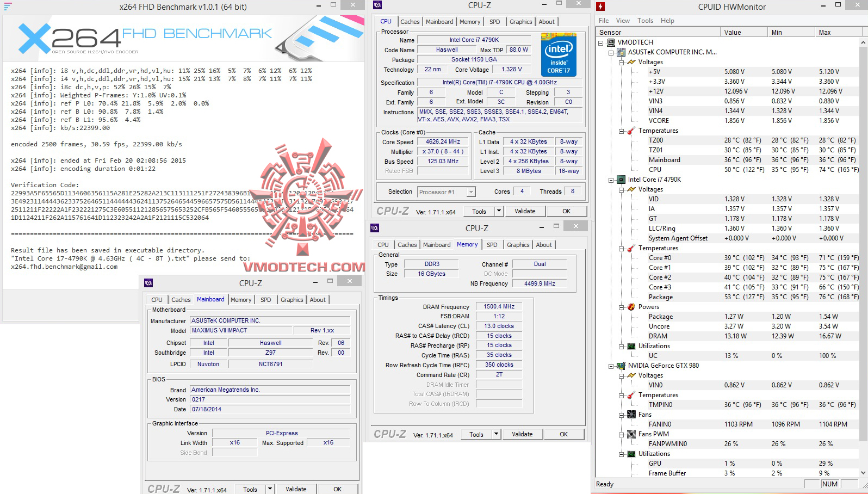Click the Max column header in HWMonitor

(x=838, y=32)
